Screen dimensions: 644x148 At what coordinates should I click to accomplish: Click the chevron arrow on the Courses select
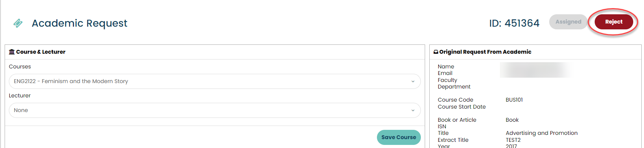point(413,82)
